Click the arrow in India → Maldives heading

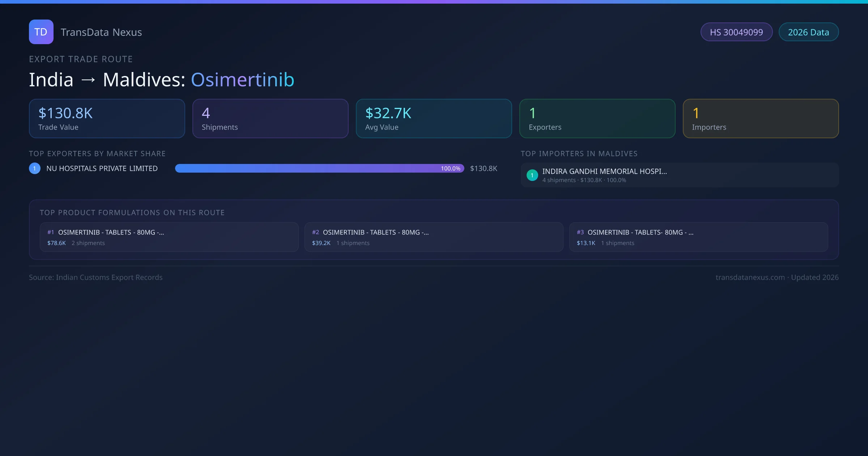tap(89, 80)
